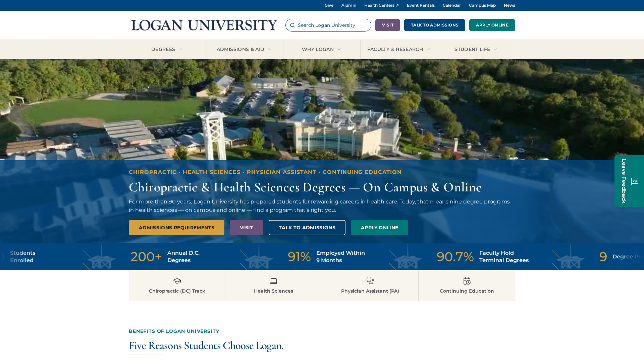This screenshot has width=644, height=362.
Task: Open the Leave Feedback side tab
Action: (x=629, y=181)
